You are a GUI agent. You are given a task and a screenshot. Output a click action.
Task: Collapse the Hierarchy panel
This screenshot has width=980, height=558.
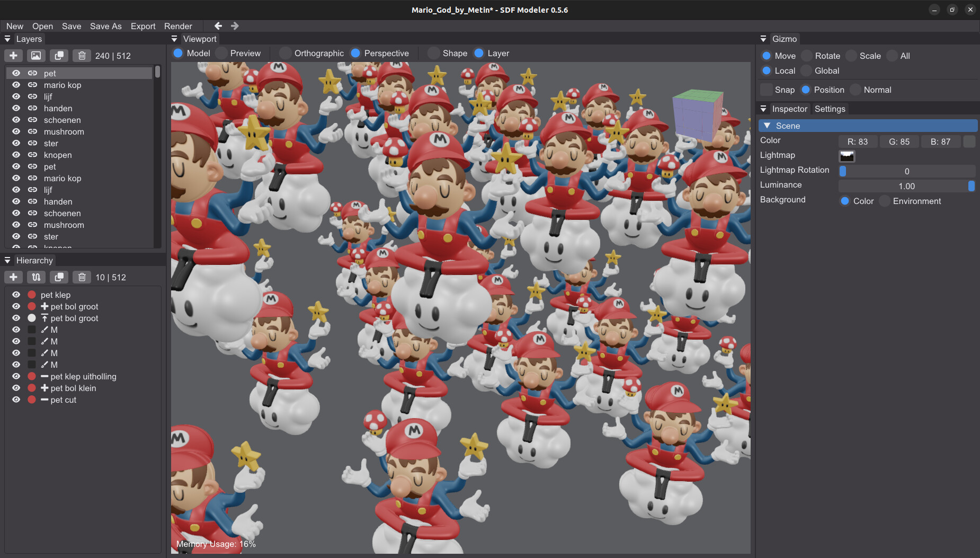click(x=7, y=260)
